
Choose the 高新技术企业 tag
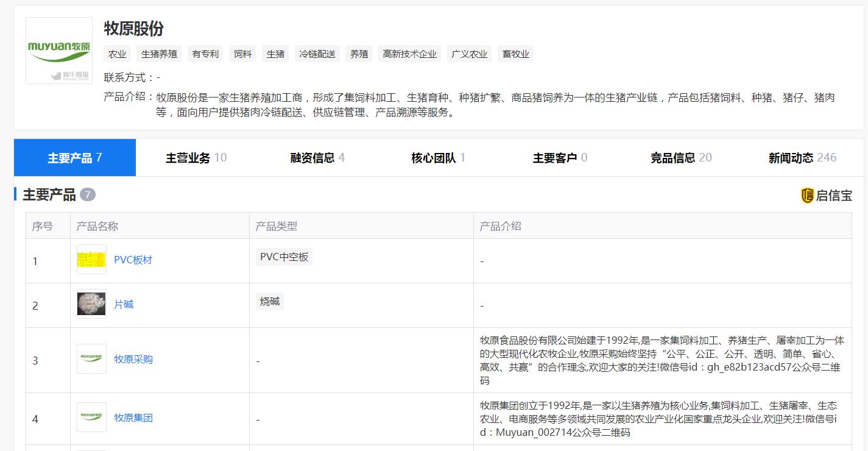(410, 54)
